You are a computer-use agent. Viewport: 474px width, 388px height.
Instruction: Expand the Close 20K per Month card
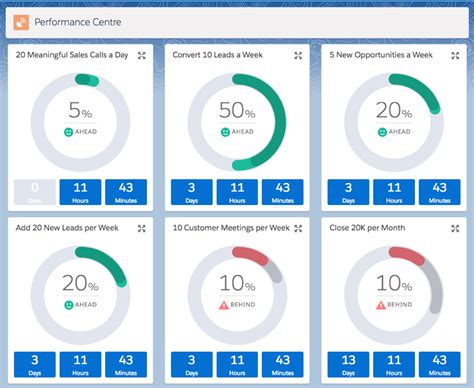(455, 228)
